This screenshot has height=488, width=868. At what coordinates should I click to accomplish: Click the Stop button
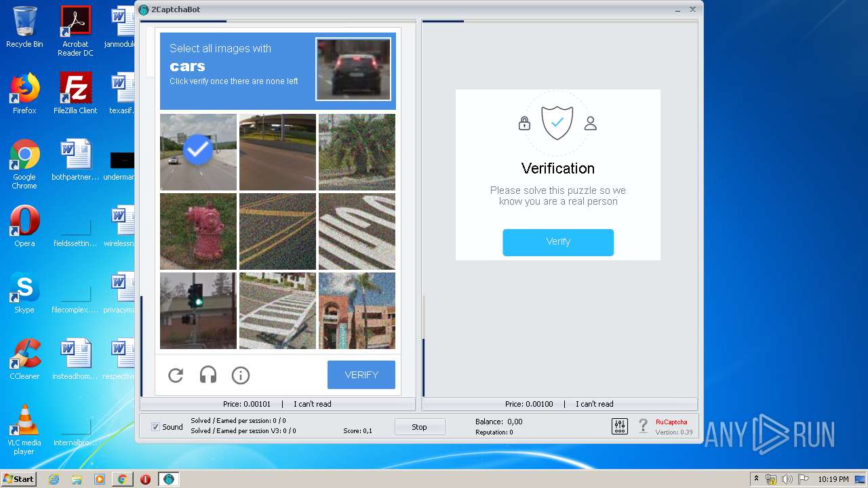coord(420,427)
